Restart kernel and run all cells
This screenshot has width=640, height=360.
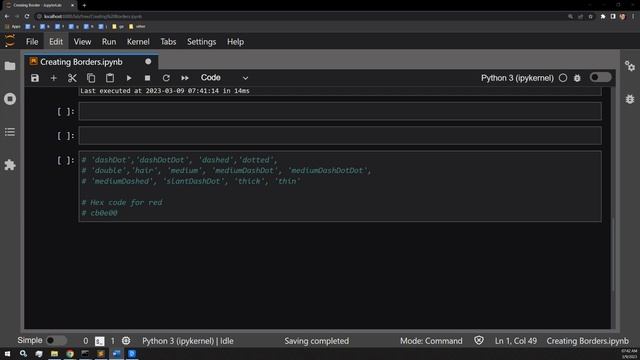(185, 78)
